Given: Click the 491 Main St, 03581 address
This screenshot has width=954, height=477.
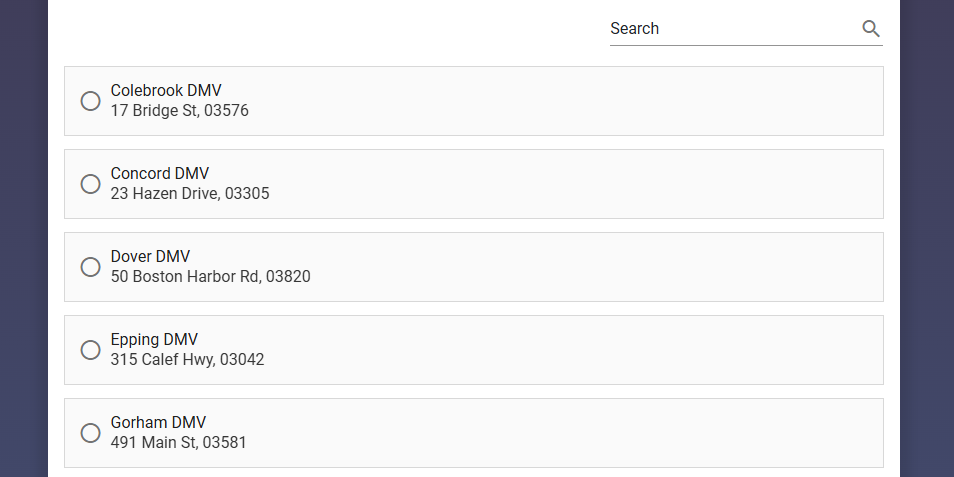Looking at the screenshot, I should pyautogui.click(x=178, y=442).
